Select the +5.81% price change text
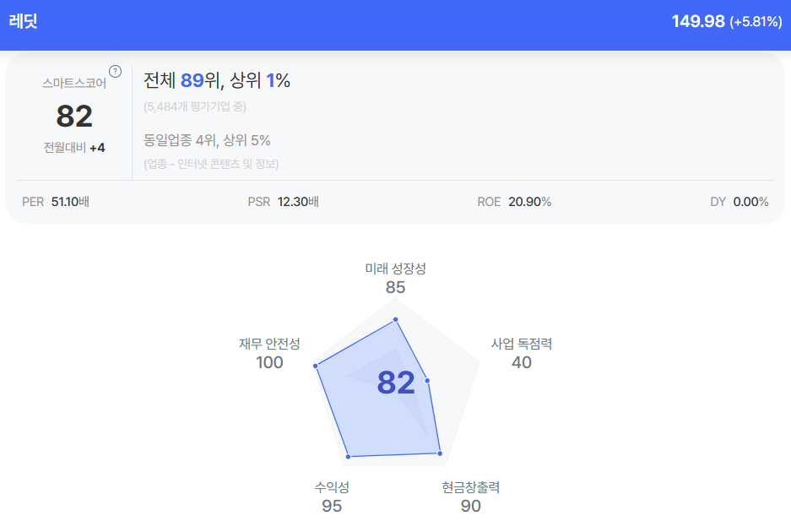 (x=756, y=22)
